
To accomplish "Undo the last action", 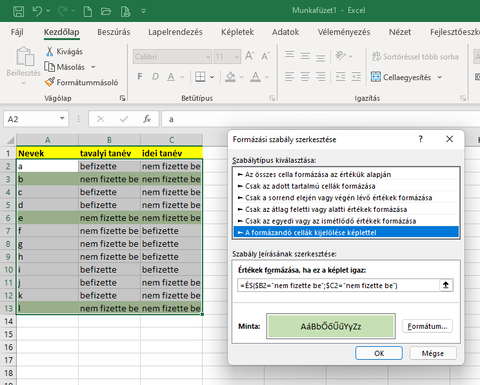I will point(37,11).
